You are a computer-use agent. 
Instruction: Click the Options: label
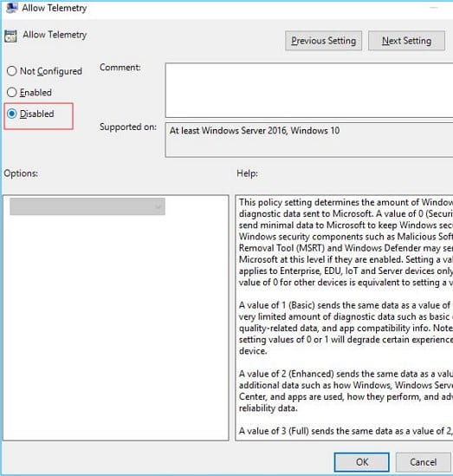coord(21,173)
